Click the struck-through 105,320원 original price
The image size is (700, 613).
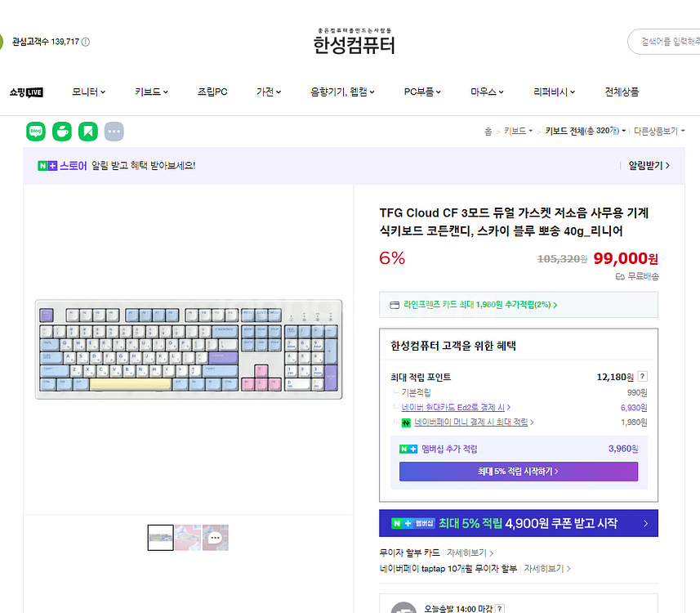[562, 259]
